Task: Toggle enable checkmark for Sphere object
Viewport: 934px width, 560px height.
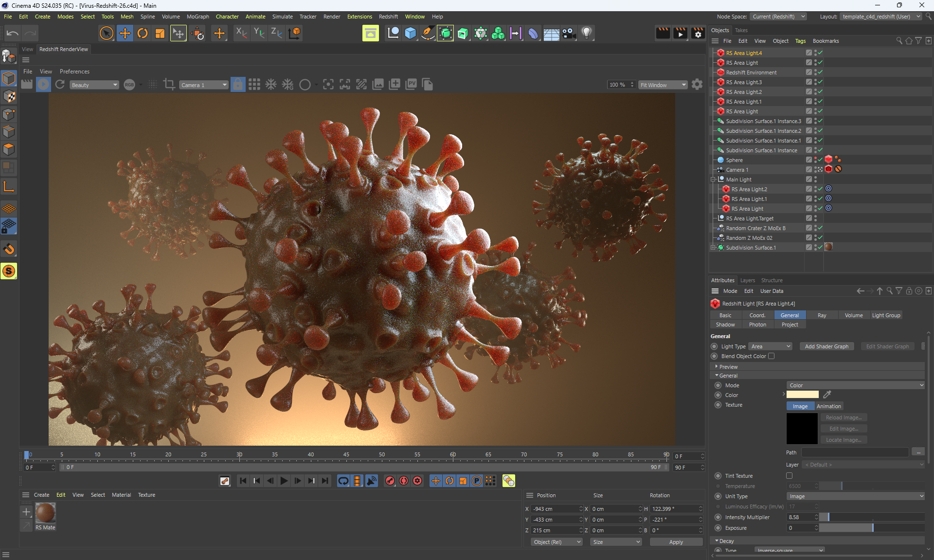Action: (820, 160)
